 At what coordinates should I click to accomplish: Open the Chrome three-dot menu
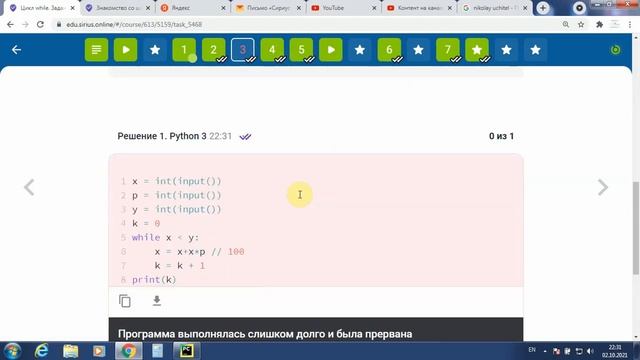[630, 24]
